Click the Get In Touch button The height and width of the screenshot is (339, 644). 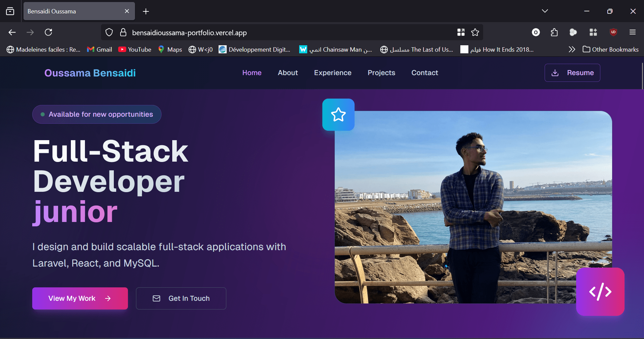tap(181, 298)
